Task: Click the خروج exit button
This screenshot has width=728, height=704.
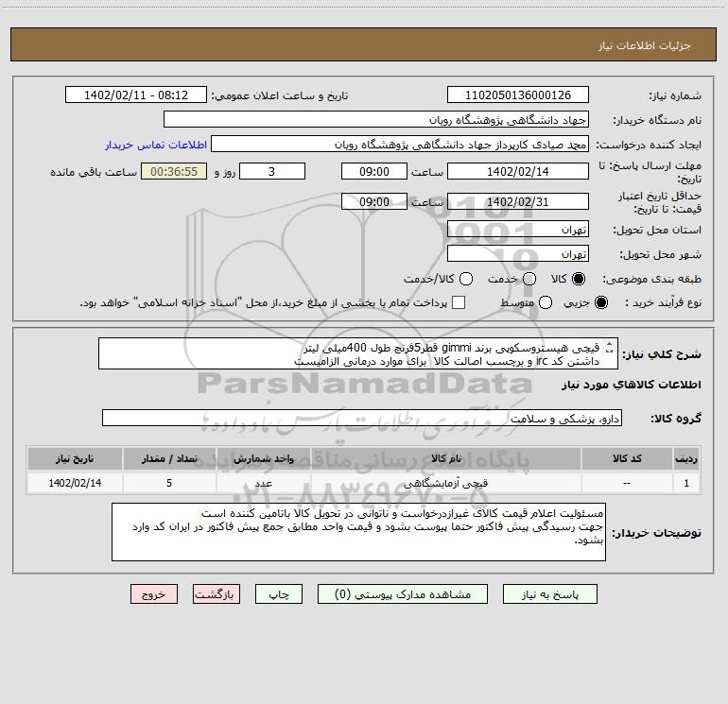Action: (x=154, y=594)
